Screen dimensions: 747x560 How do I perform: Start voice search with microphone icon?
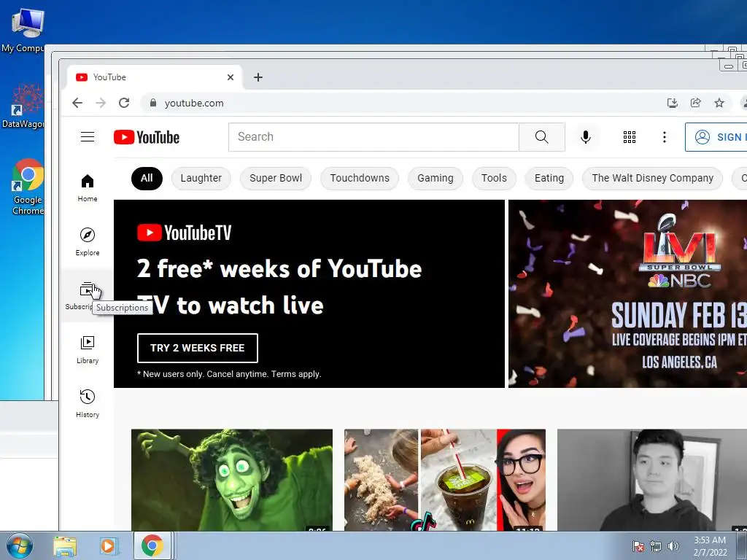586,137
